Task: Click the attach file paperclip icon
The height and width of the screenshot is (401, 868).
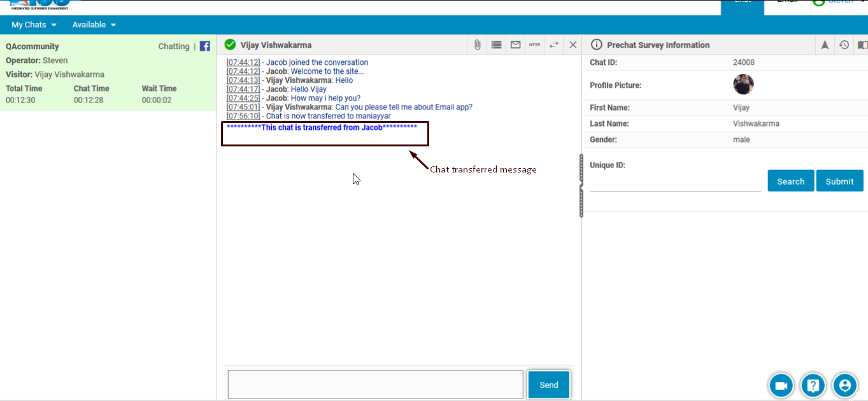Action: coord(477,45)
